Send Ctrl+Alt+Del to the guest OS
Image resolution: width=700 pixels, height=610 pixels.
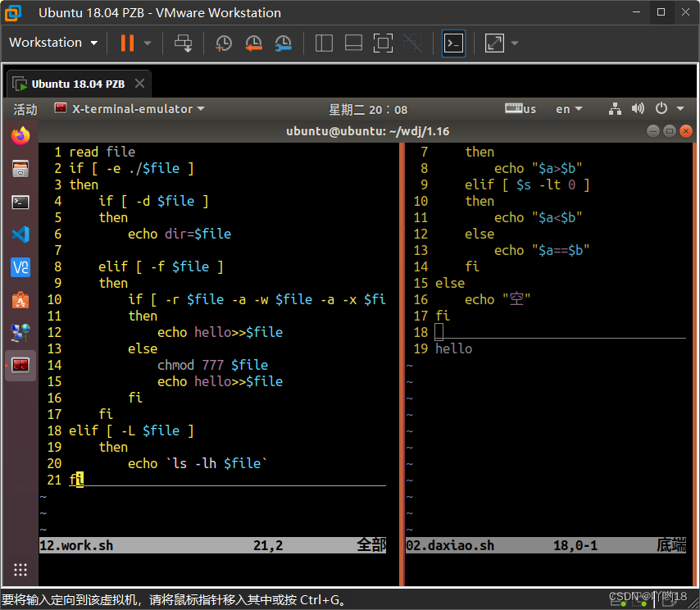[x=183, y=43]
